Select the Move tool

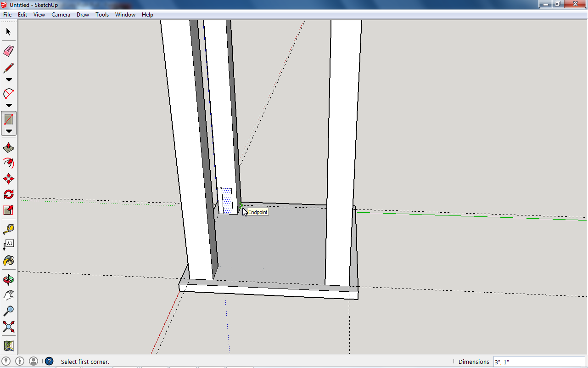(x=9, y=179)
